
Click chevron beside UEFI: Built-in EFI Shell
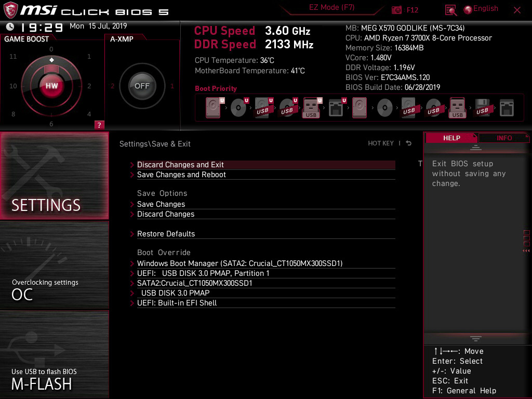pyautogui.click(x=132, y=303)
